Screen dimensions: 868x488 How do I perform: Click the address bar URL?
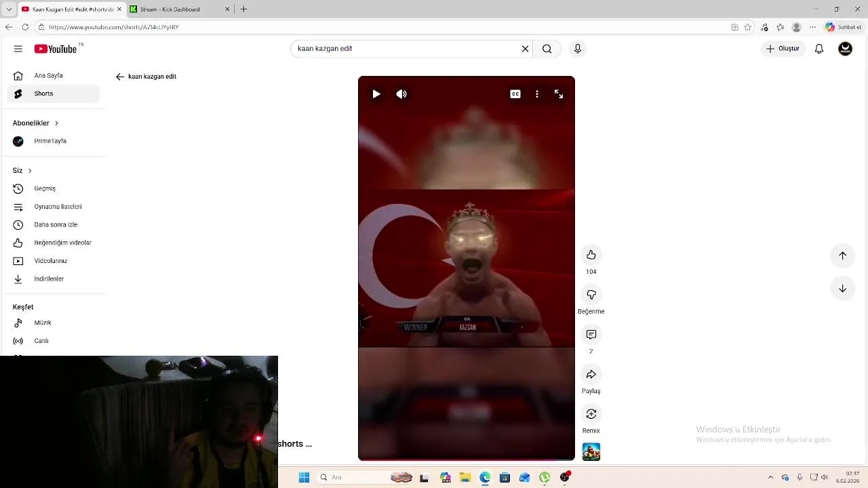(114, 27)
